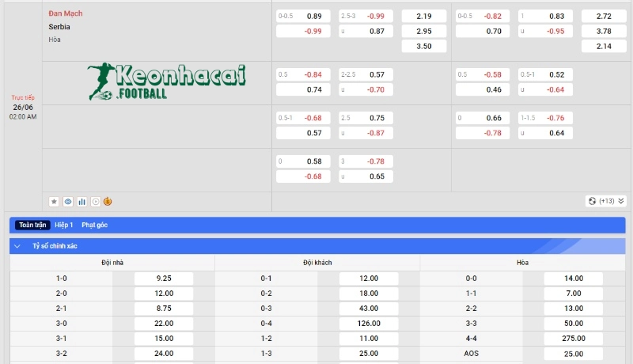Open the Phạt góc tab
Viewport: 633px width, 364px height.
coord(94,226)
